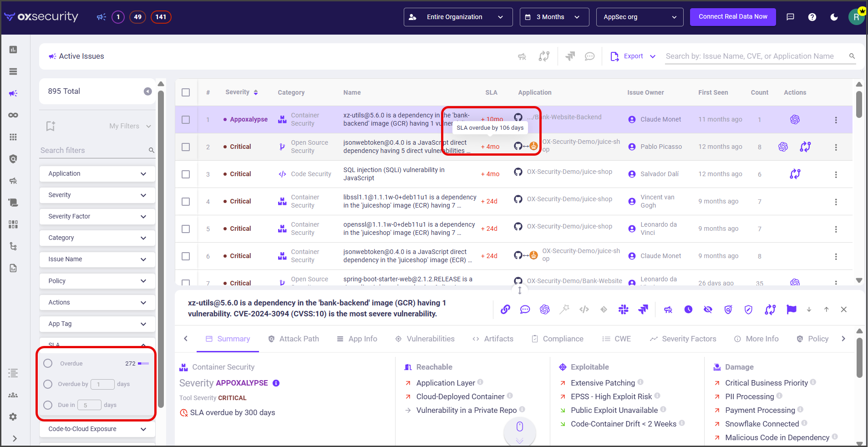Image resolution: width=868 pixels, height=447 pixels.
Task: Click Connect Real Data Now button
Action: (x=732, y=17)
